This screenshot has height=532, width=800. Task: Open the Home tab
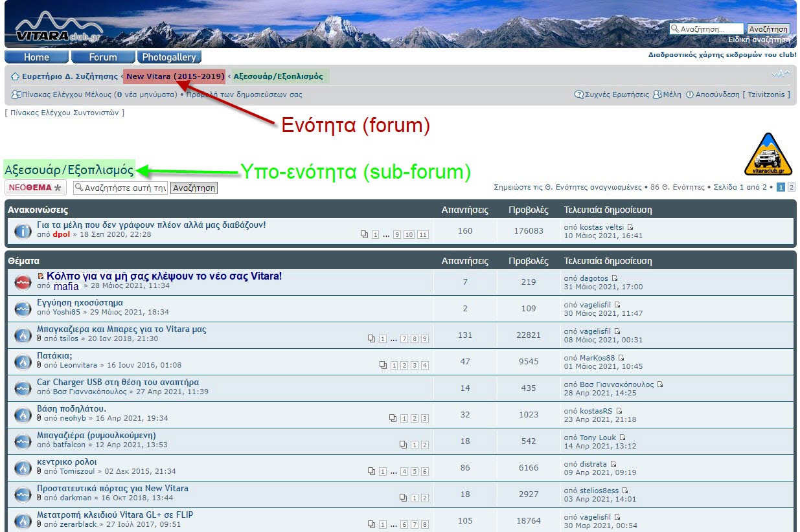(x=36, y=57)
